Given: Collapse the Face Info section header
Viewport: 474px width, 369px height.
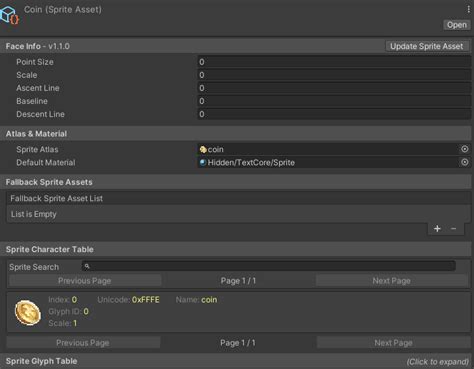Looking at the screenshot, I should point(193,46).
